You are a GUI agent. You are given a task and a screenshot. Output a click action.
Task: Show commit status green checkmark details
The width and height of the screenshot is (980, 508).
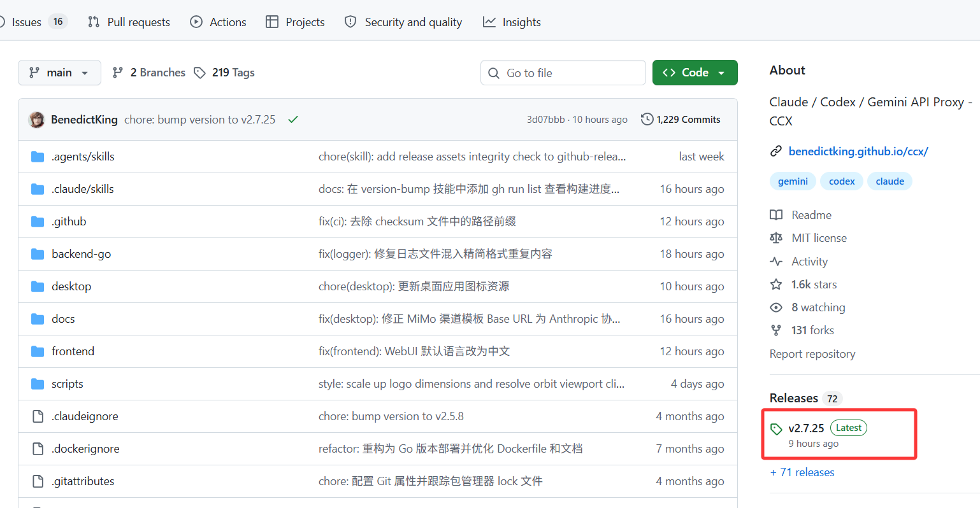click(293, 120)
